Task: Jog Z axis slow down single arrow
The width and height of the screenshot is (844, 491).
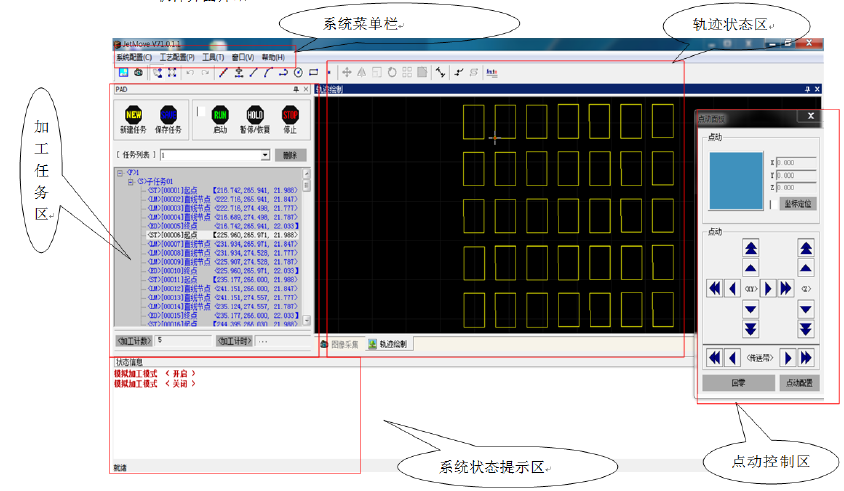Action: (806, 309)
